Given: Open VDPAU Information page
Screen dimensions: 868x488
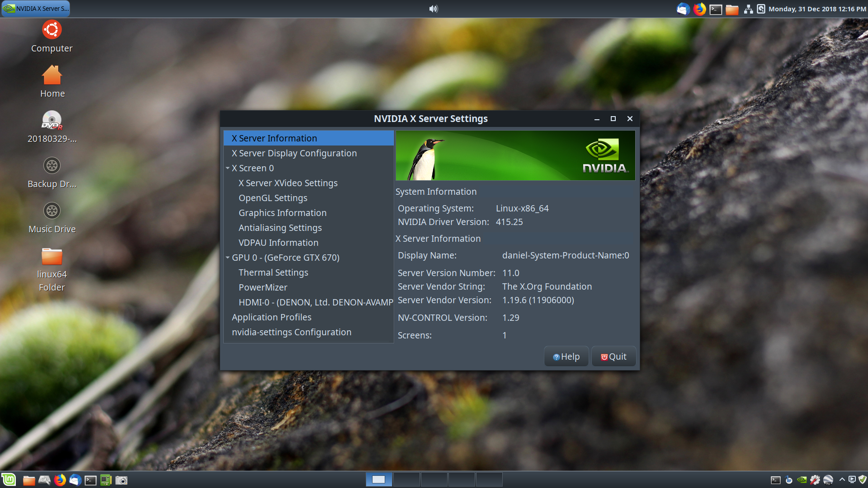Looking at the screenshot, I should point(309,243).
